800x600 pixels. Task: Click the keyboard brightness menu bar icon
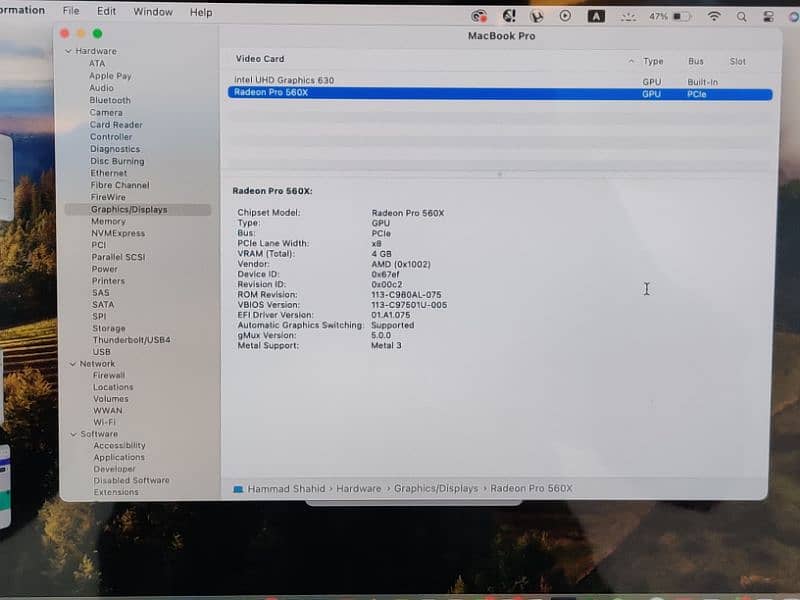(628, 17)
